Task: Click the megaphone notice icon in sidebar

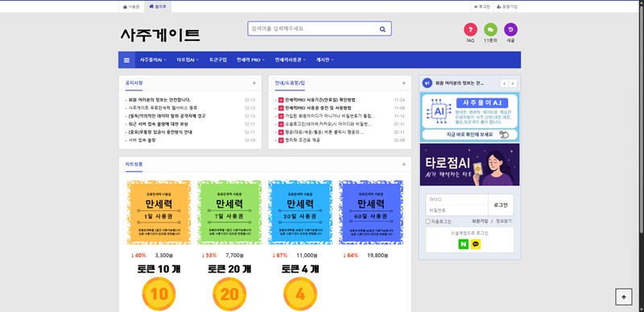Action: point(427,83)
